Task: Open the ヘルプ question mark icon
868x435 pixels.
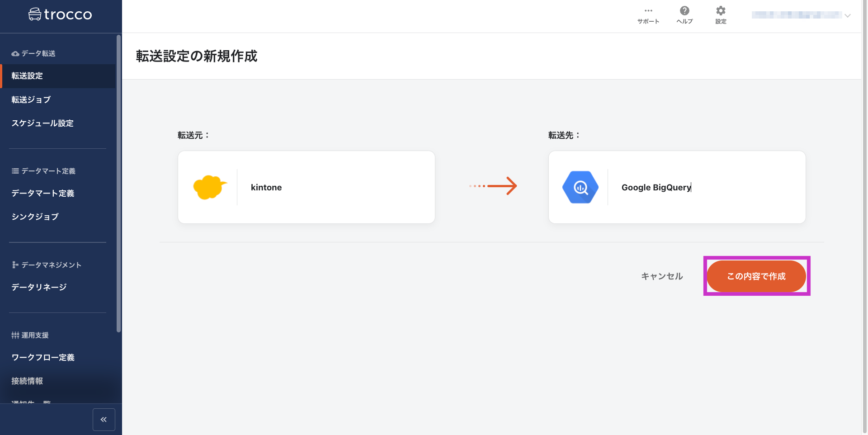Action: pos(684,10)
